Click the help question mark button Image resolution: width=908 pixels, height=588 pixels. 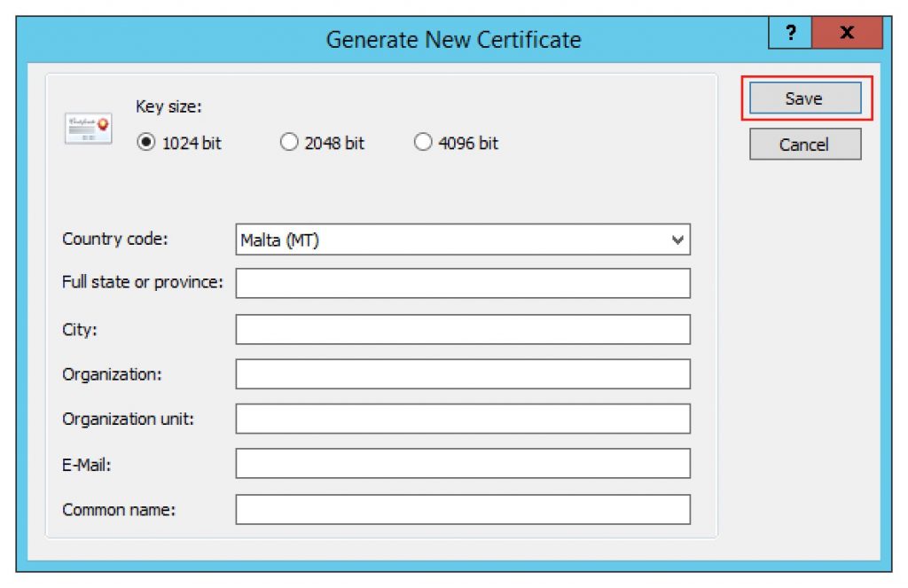(x=788, y=33)
